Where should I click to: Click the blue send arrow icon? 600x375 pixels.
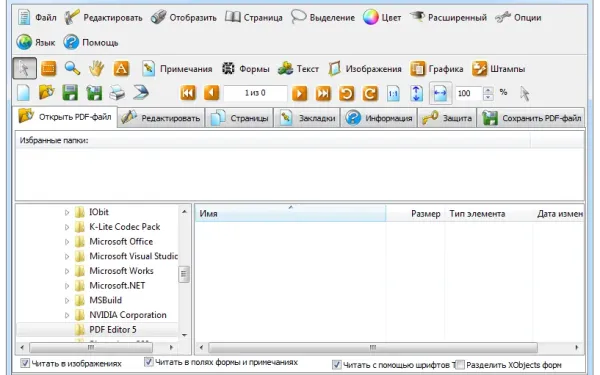click(x=141, y=93)
